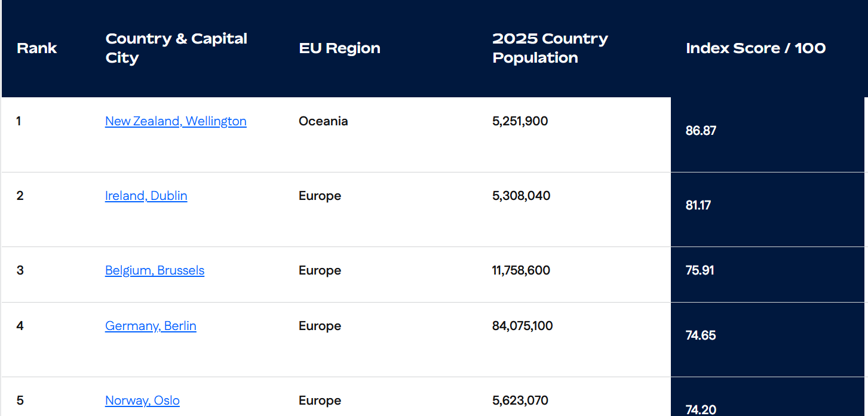Open the Belgium, Brussels link
The width and height of the screenshot is (868, 416).
pos(155,270)
